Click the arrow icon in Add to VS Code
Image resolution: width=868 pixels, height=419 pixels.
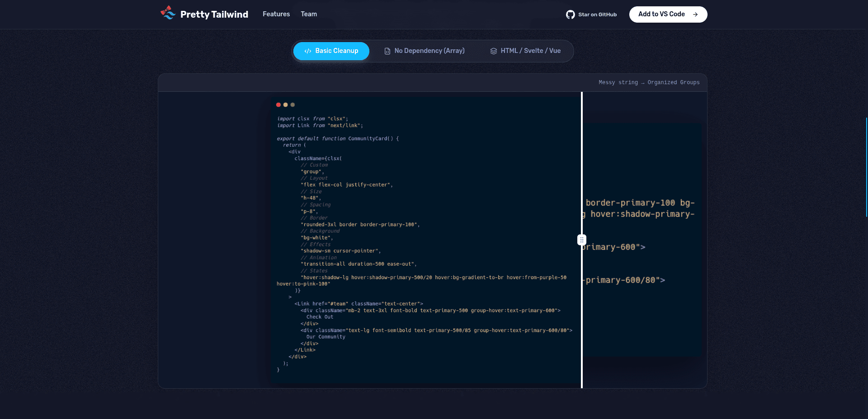click(695, 14)
